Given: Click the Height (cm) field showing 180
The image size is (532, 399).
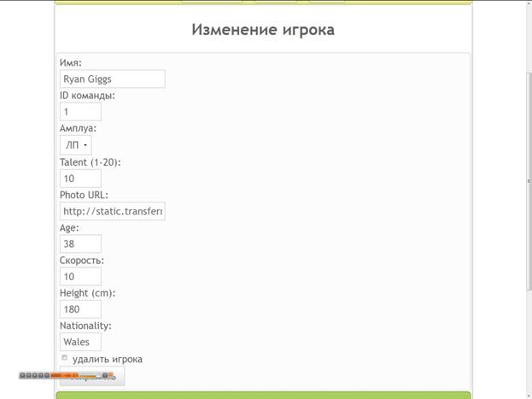Looking at the screenshot, I should click(x=80, y=309).
